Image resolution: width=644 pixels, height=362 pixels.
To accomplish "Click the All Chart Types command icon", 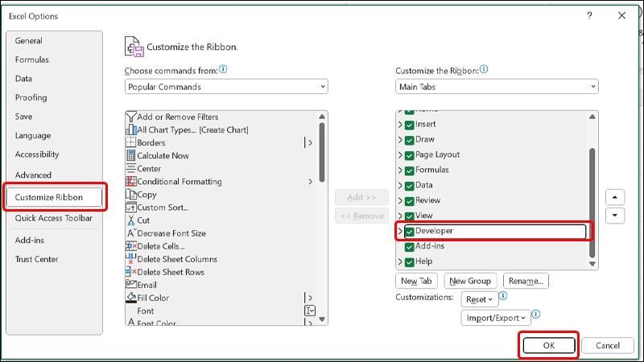I will coord(130,130).
